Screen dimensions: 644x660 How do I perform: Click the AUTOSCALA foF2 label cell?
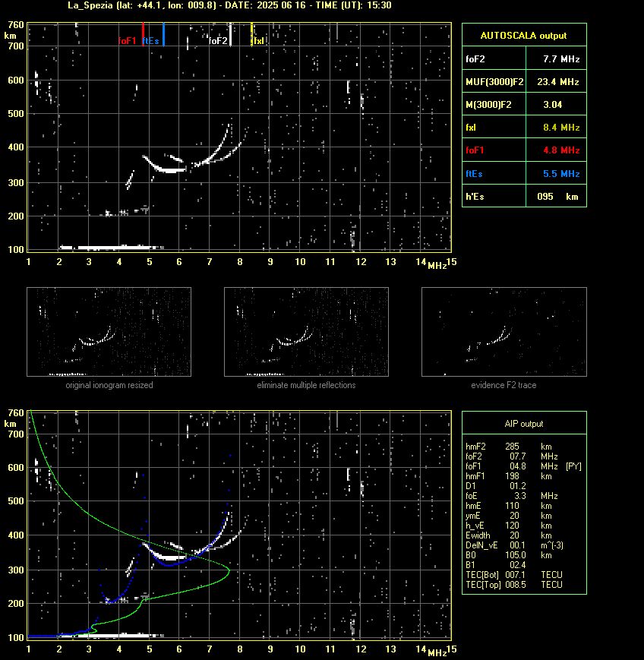(494, 59)
